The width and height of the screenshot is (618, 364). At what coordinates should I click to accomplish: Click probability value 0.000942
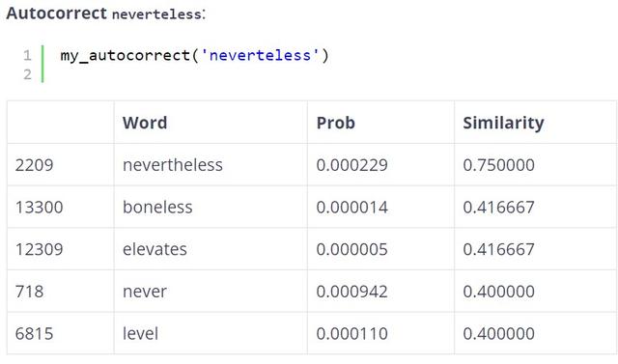pos(351,292)
